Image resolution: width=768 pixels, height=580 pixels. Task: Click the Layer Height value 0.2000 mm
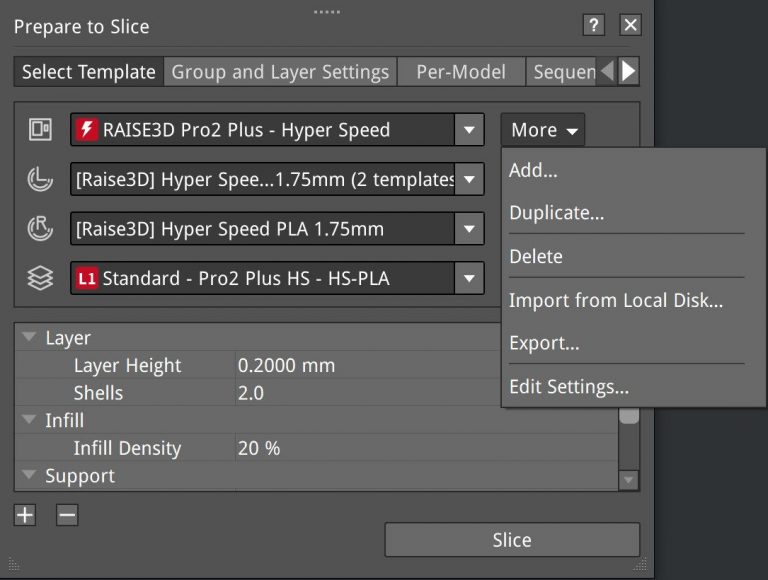click(287, 365)
